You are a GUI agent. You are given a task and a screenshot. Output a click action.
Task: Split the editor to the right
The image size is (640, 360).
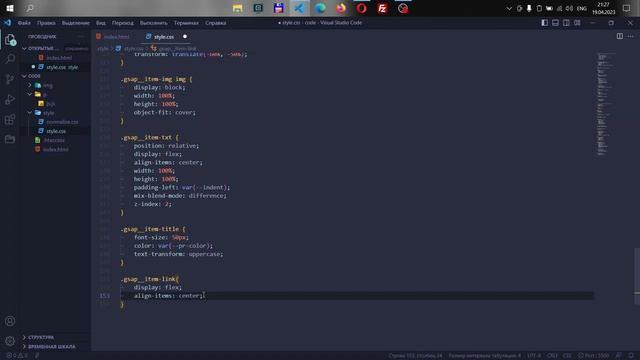click(620, 36)
